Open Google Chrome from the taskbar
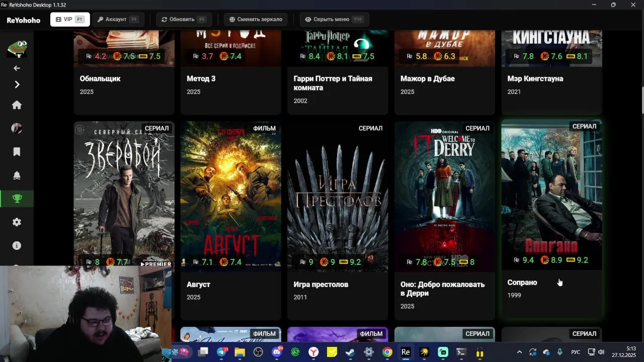The width and height of the screenshot is (644, 362). pos(387,352)
